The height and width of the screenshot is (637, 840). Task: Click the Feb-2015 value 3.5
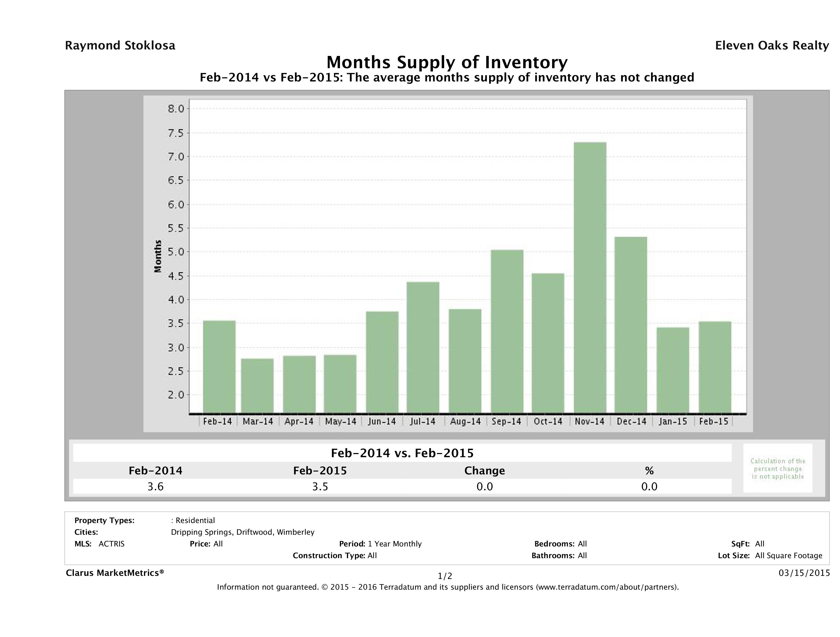pyautogui.click(x=320, y=487)
